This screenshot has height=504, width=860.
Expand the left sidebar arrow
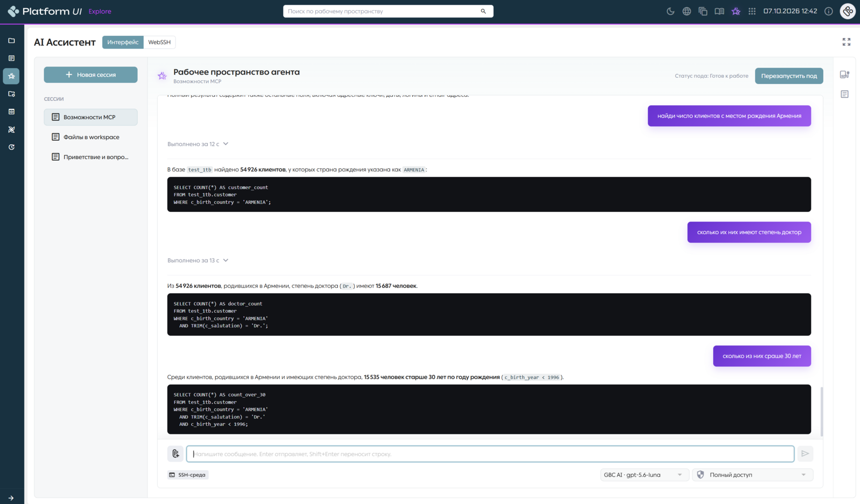[11, 498]
